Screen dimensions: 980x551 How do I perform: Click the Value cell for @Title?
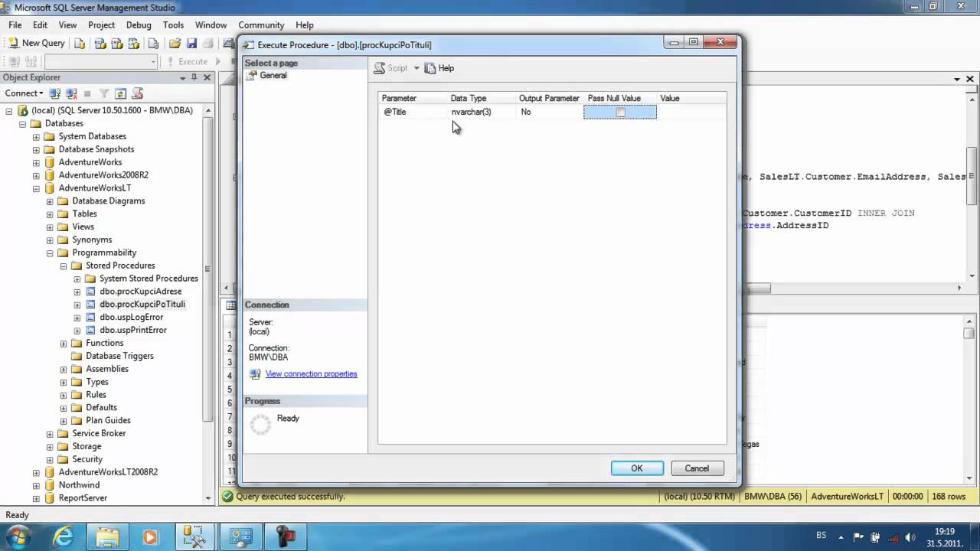click(691, 112)
